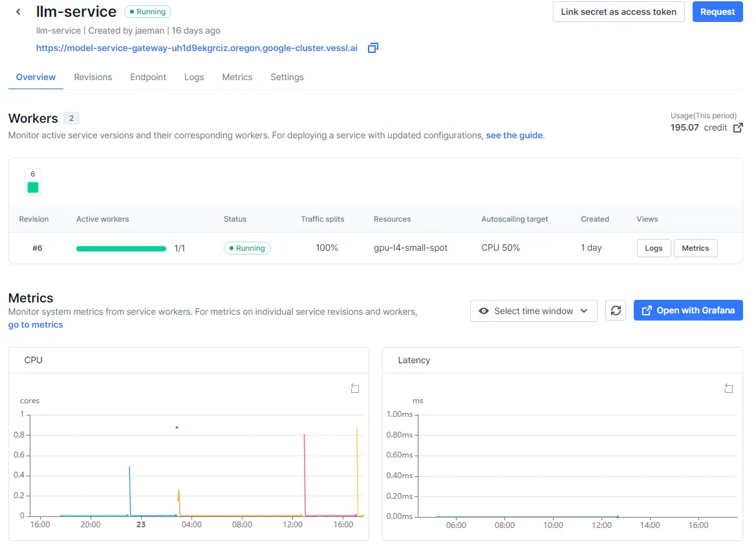View Metrics for revision #6
This screenshot has width=756, height=548.
tap(695, 248)
